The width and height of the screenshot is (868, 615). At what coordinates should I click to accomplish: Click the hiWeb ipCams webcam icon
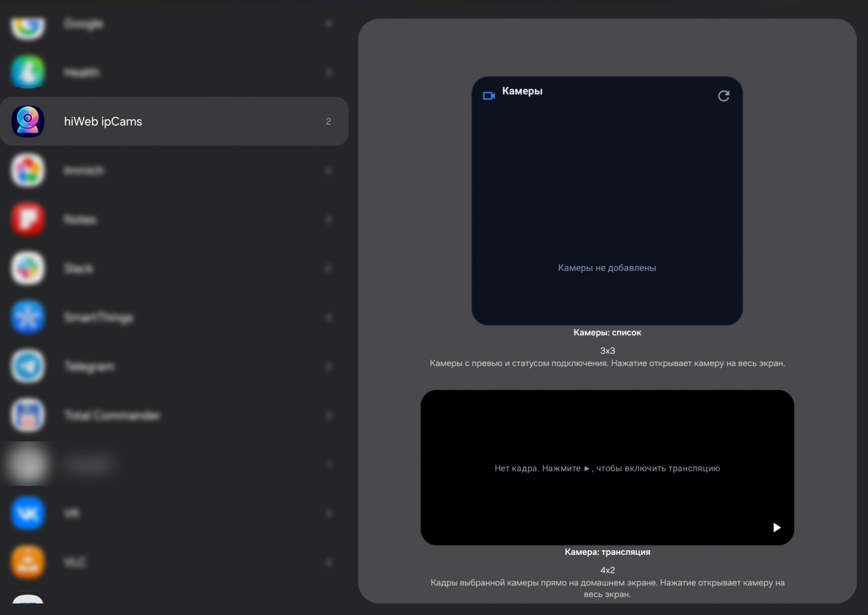coord(28,121)
